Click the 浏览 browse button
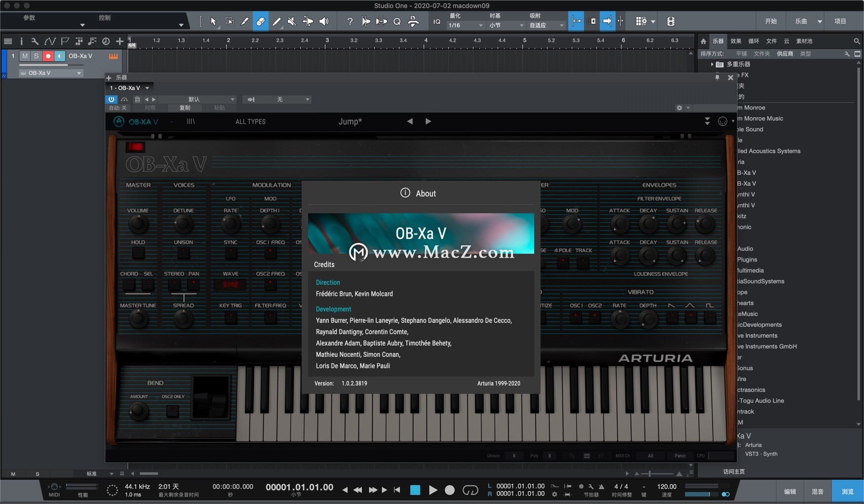Screen dimensions: 864x504 pyautogui.click(x=847, y=492)
